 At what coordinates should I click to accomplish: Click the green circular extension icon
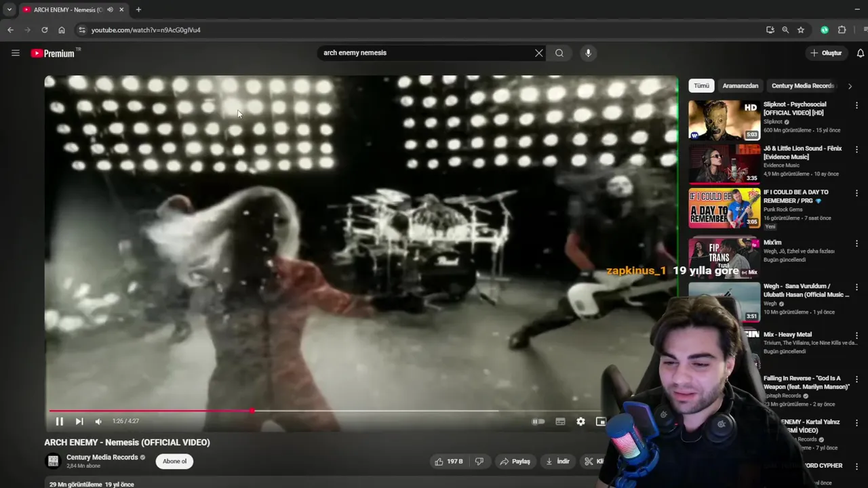[825, 30]
